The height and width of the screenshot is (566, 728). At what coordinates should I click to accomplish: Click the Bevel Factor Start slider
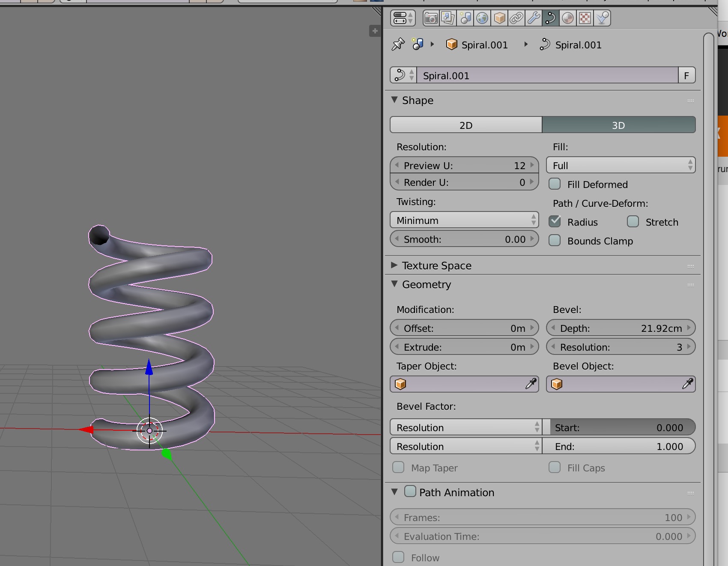[x=619, y=427]
